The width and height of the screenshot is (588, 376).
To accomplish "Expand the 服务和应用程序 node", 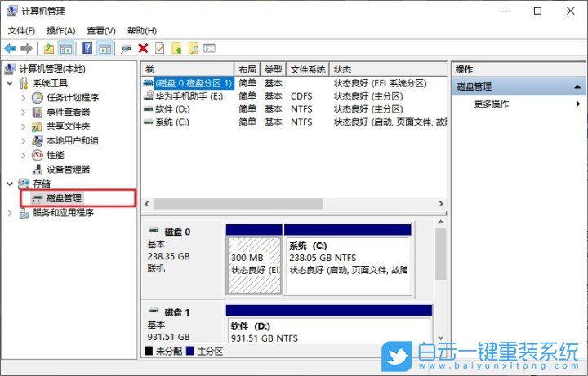I will coord(10,213).
